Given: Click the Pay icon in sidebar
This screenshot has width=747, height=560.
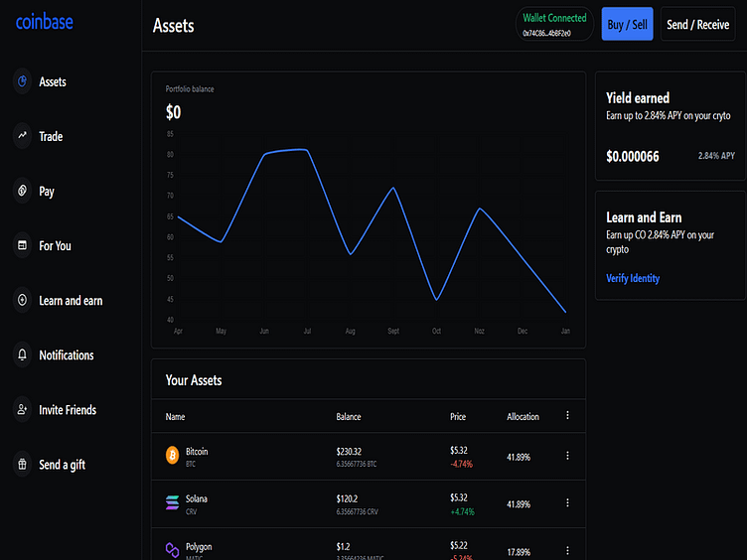Looking at the screenshot, I should [x=22, y=191].
